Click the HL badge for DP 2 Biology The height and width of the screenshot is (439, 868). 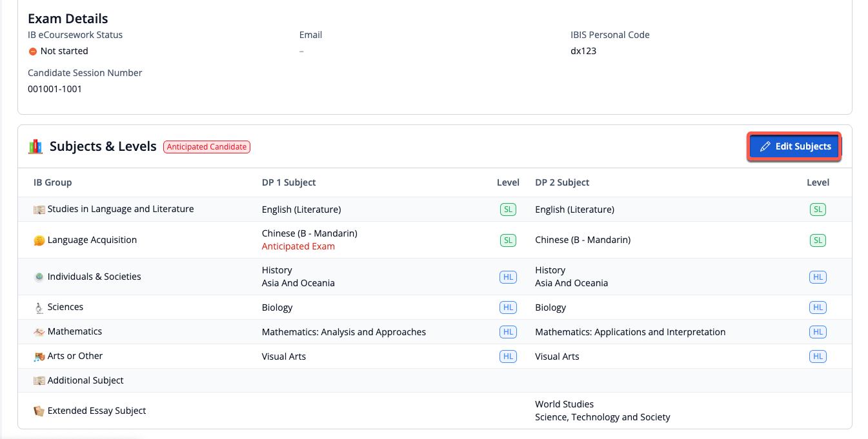(x=818, y=307)
